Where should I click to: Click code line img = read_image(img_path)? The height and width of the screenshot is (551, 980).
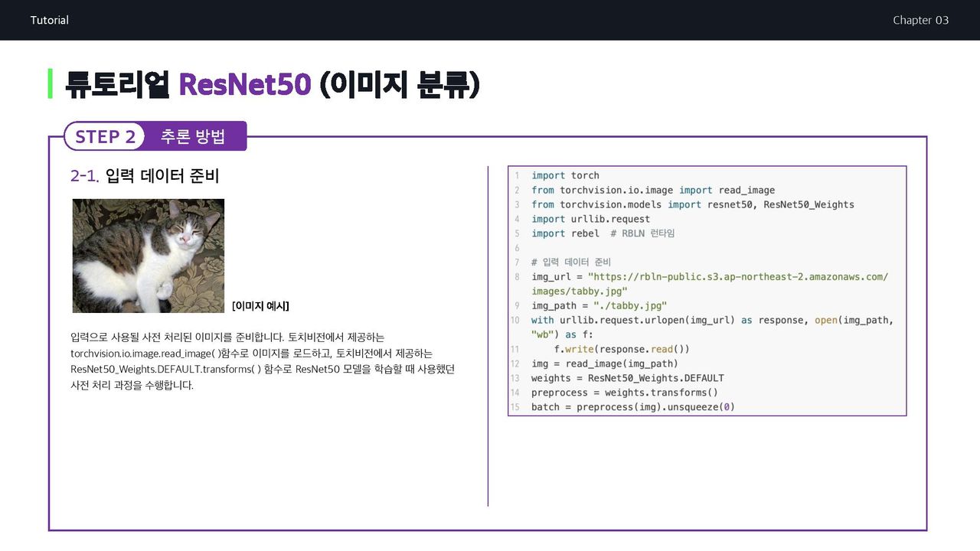pos(605,364)
